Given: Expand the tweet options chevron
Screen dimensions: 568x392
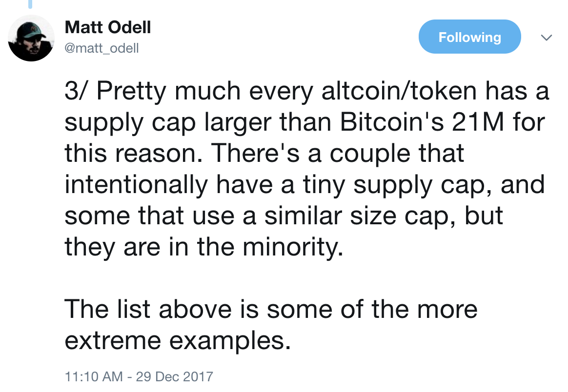Looking at the screenshot, I should tap(546, 37).
